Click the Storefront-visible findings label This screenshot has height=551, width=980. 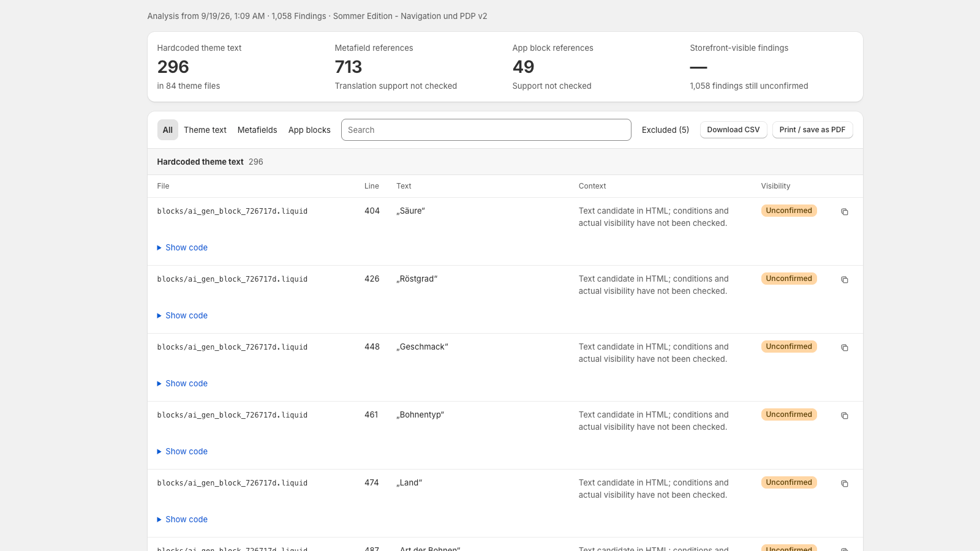(739, 48)
